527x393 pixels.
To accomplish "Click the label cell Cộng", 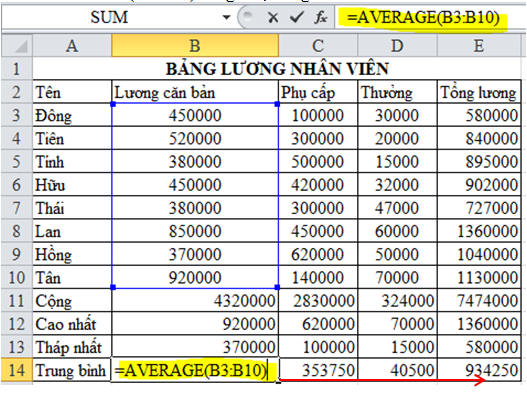I will click(72, 301).
